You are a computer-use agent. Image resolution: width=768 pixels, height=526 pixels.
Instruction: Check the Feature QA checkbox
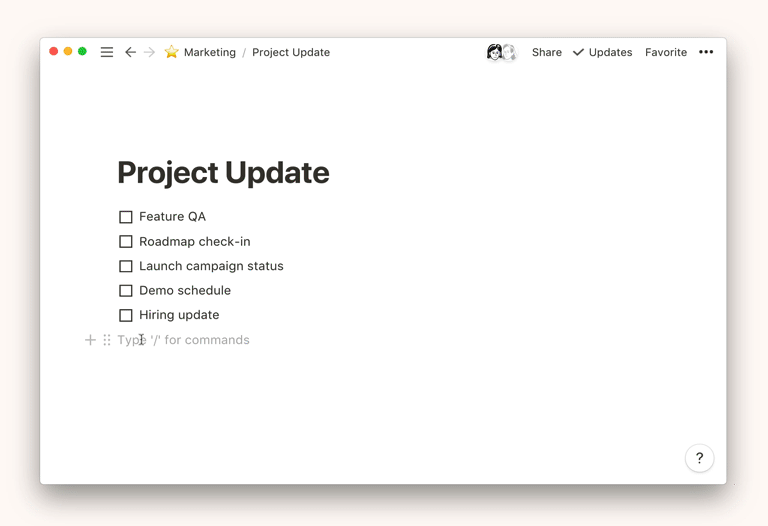(x=126, y=217)
